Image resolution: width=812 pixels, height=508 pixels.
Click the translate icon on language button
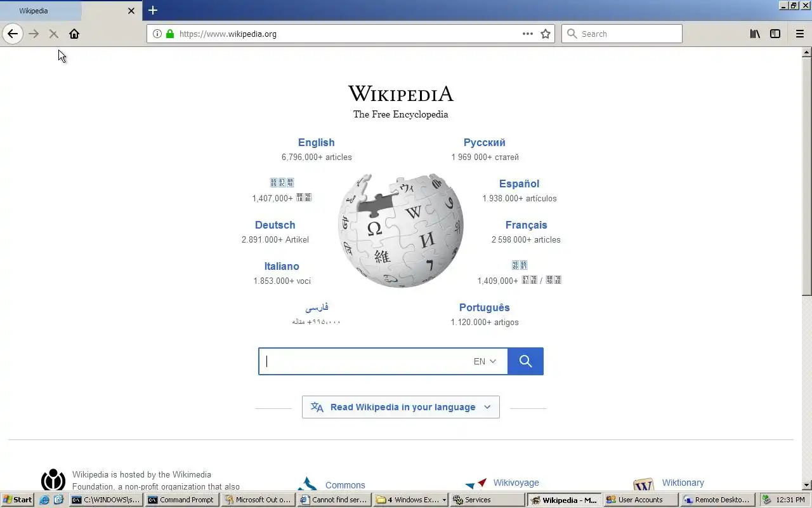tap(317, 407)
